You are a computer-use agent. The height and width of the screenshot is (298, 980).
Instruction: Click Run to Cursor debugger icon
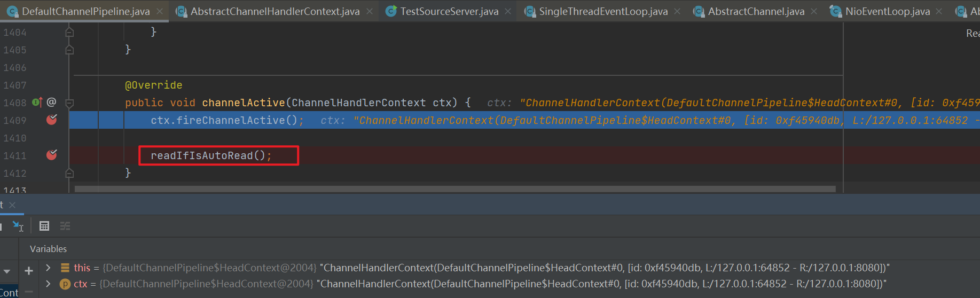(18, 226)
